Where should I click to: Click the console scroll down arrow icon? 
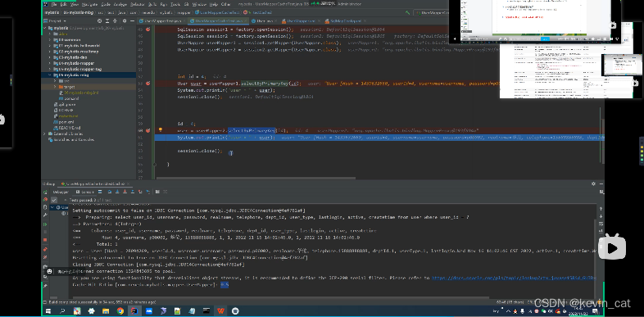[x=601, y=216]
